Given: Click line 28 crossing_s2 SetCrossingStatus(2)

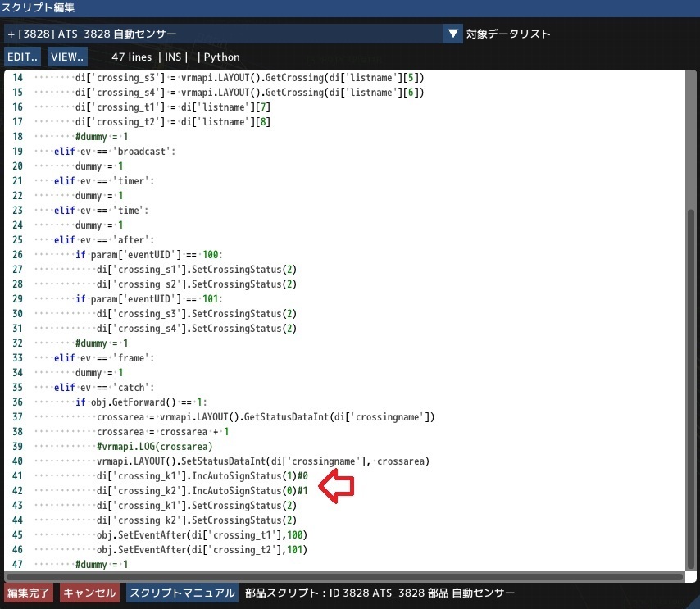Looking at the screenshot, I should [197, 284].
